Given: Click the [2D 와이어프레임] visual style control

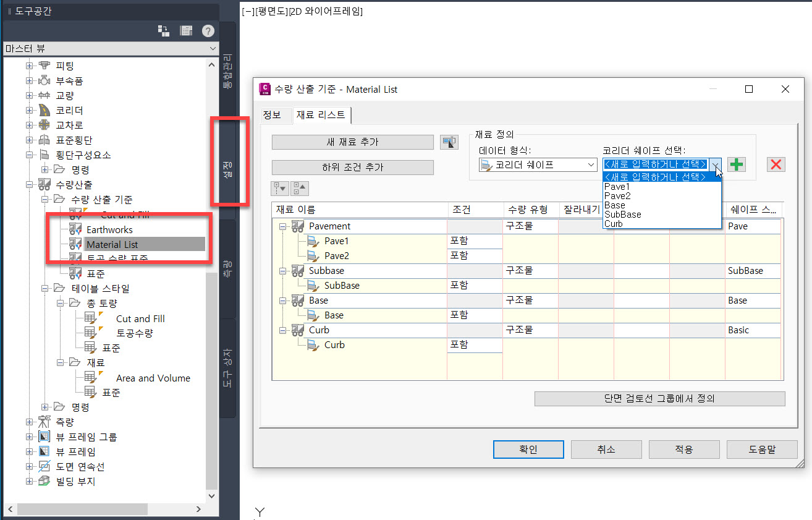Looking at the screenshot, I should (x=326, y=11).
